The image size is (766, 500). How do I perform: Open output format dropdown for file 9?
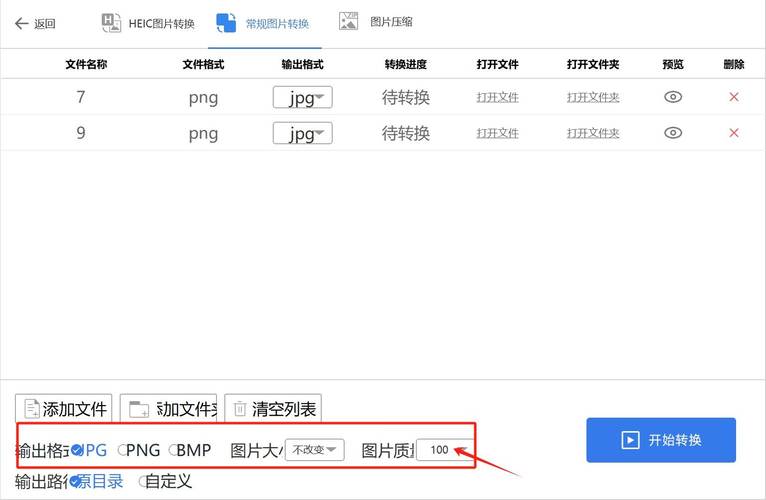click(x=302, y=133)
